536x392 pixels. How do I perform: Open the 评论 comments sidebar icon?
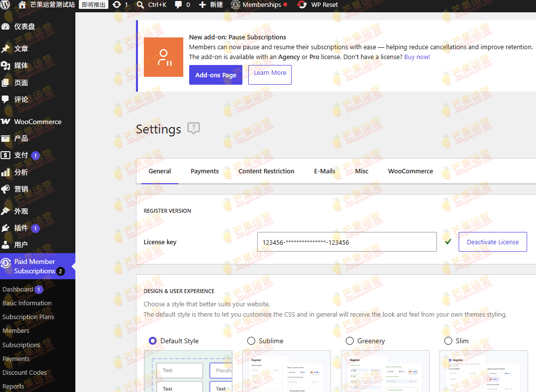[5, 99]
